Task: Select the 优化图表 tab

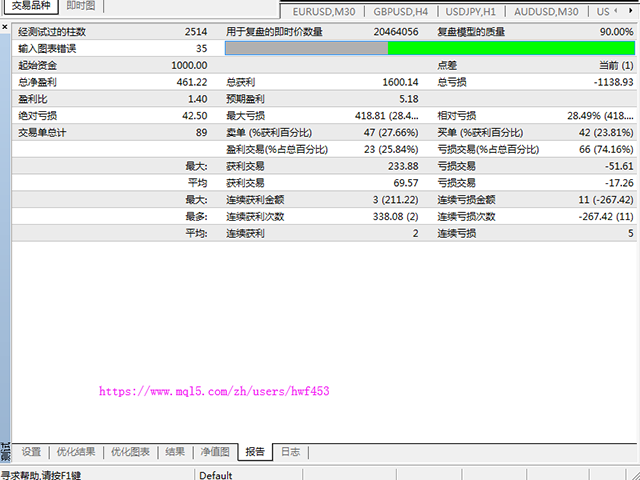Action: pos(130,452)
